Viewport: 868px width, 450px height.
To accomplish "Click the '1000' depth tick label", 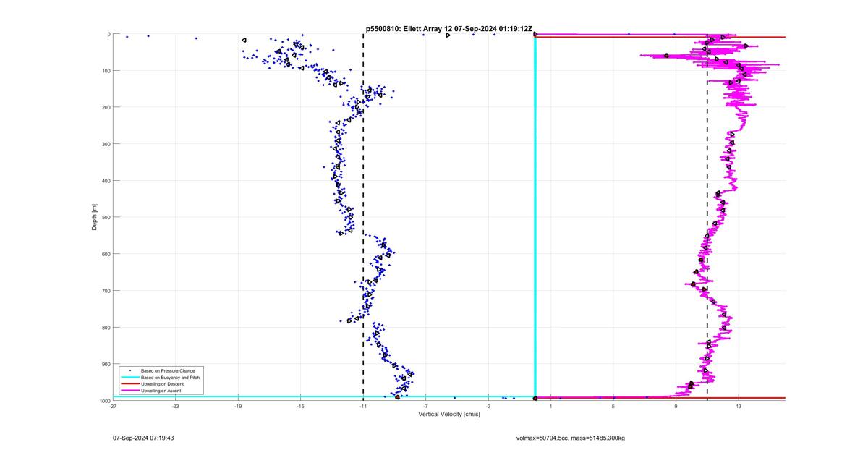I will 104,401.
